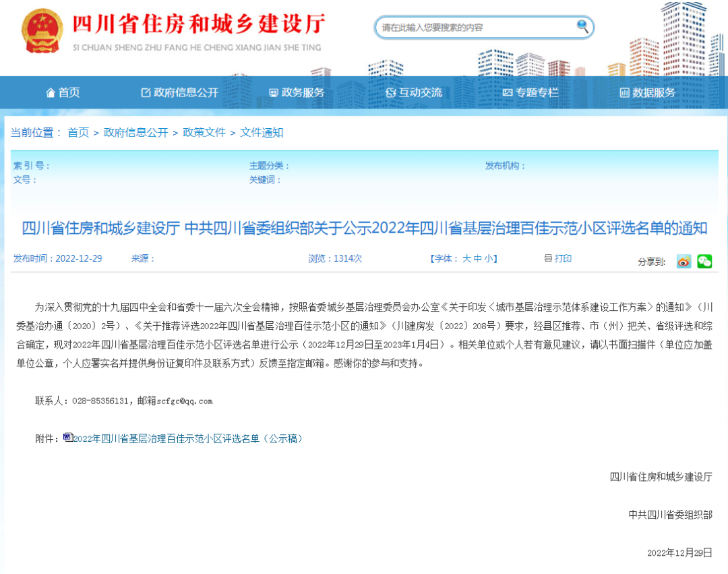Click the Word document icon before the attachment link
The image size is (728, 574).
point(67,437)
